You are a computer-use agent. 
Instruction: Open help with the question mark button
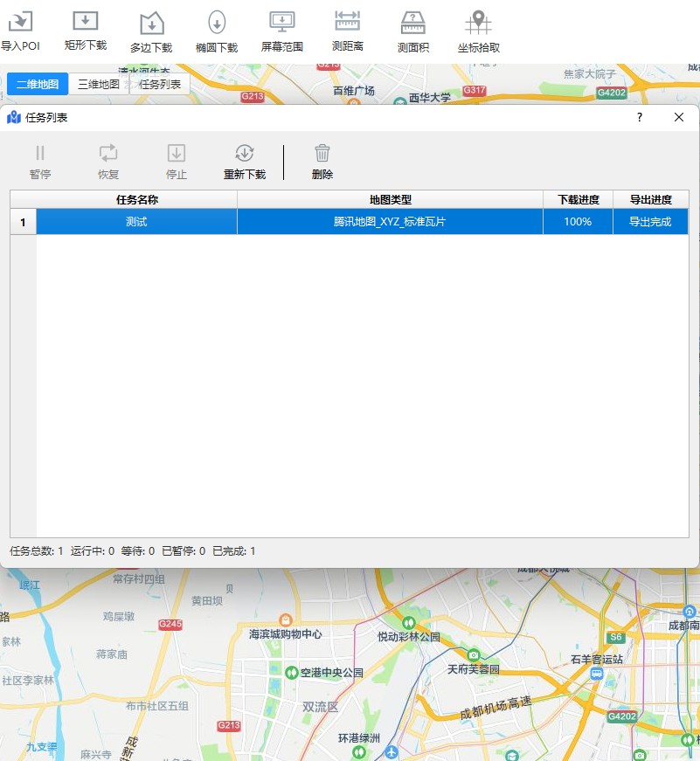640,117
